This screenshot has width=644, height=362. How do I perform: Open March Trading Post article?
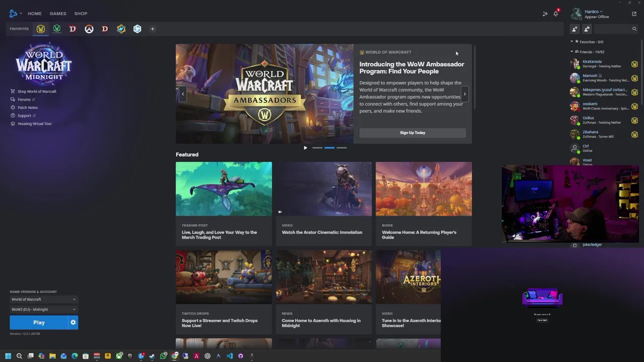[224, 204]
